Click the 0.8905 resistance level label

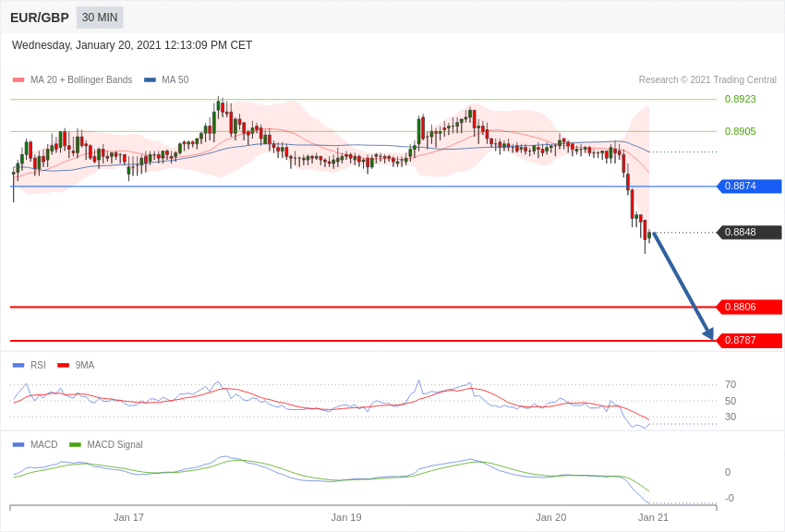click(x=740, y=131)
